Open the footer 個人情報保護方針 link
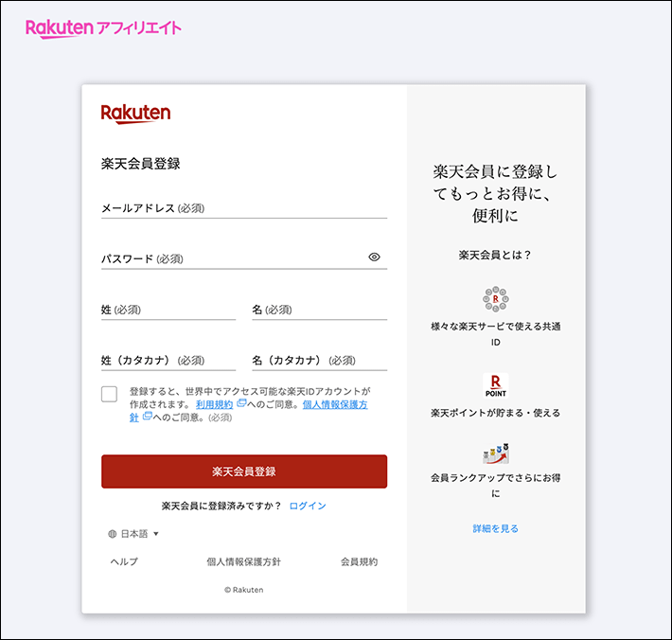This screenshot has width=672, height=640. pos(244,561)
